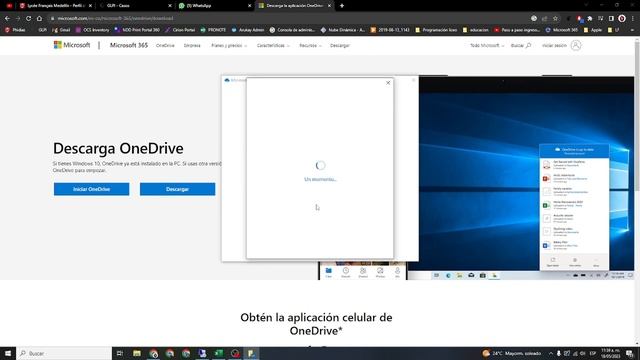
Task: Open the PRONOTE bookmark
Action: pos(213,30)
